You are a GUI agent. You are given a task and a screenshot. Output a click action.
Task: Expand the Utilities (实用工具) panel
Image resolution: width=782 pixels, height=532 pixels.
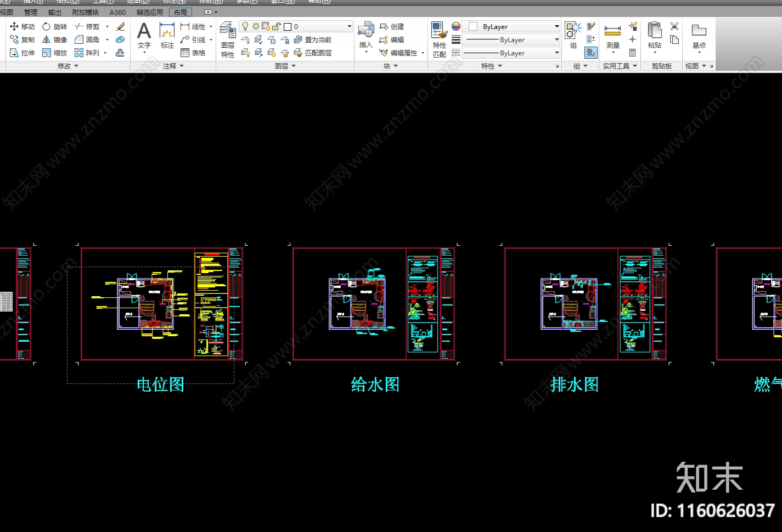[x=620, y=66]
